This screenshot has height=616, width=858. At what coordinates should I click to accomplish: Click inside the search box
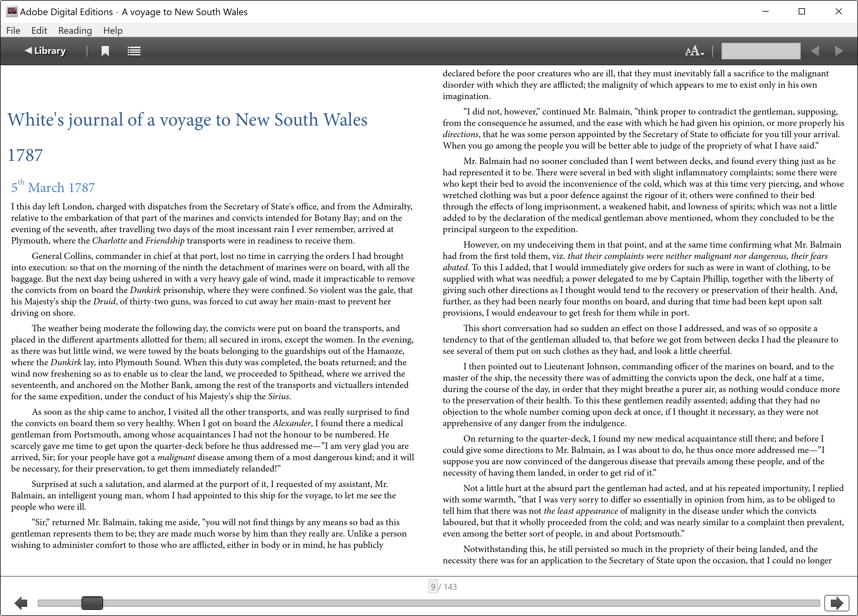[x=760, y=51]
